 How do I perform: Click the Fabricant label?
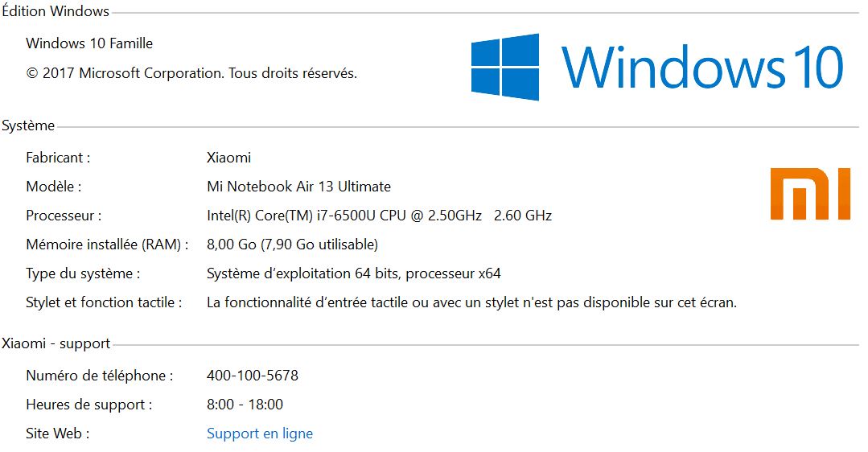(58, 158)
